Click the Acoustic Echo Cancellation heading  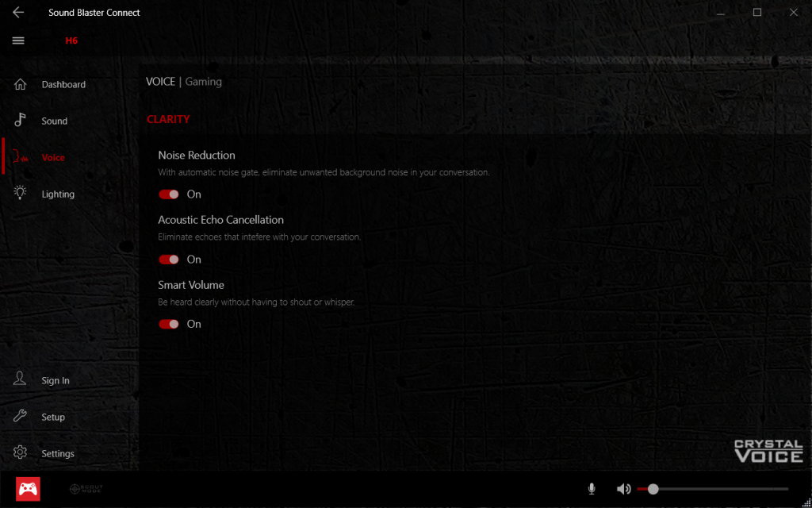point(220,220)
